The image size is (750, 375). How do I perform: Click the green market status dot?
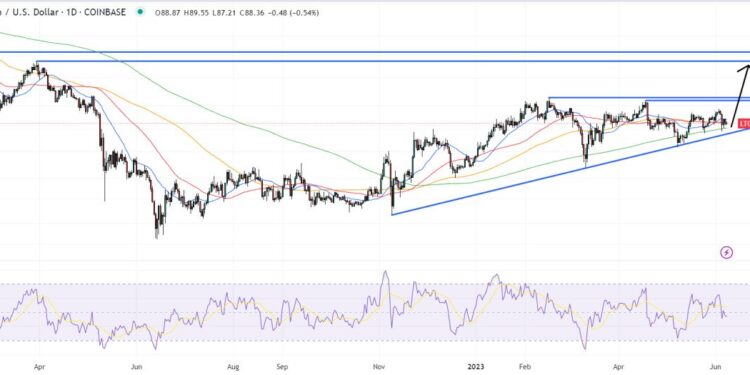pos(140,12)
